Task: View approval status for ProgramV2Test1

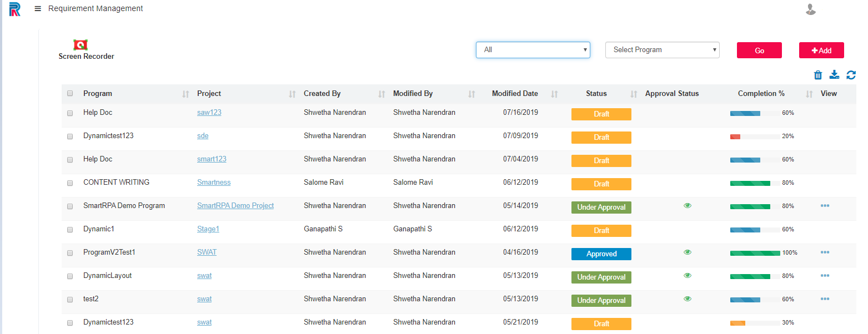Action: (688, 252)
